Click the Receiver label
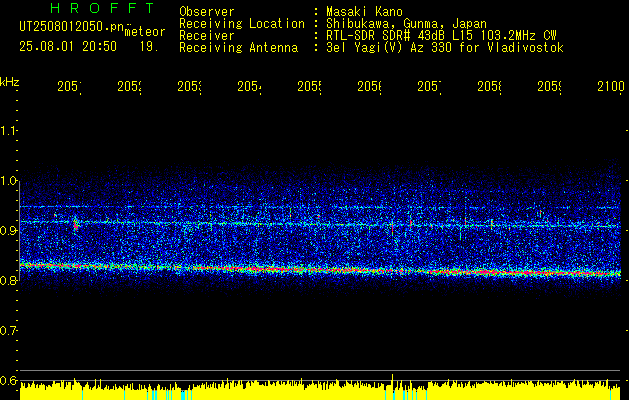Viewport: 629px width, 400px height. 207,36
